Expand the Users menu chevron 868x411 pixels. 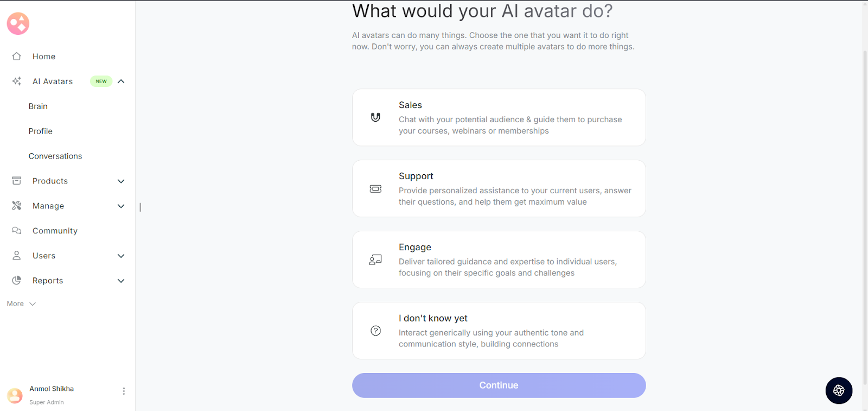(121, 256)
